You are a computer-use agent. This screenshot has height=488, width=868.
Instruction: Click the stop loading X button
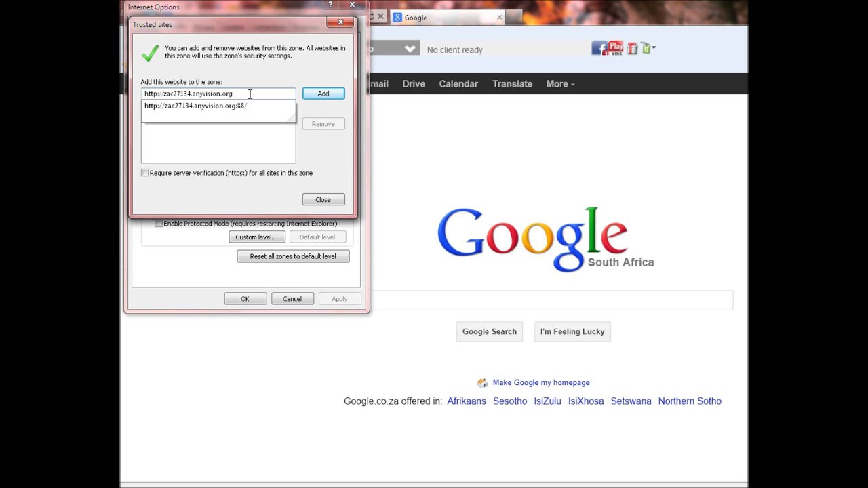point(380,16)
